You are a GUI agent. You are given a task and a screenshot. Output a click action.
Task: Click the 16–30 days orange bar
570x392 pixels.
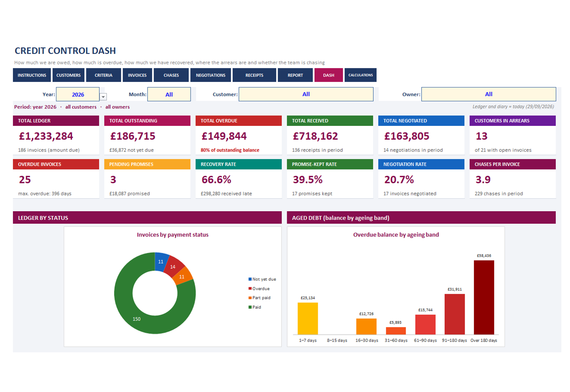(366, 326)
